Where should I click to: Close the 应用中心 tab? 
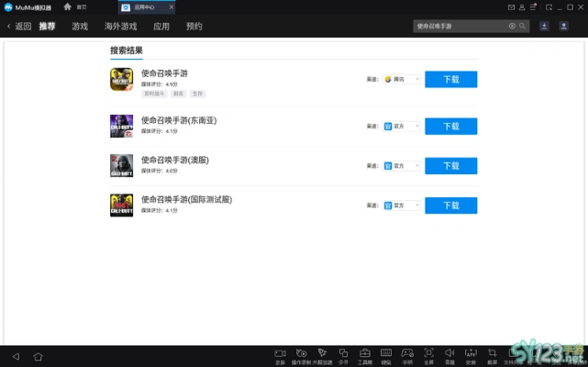click(x=172, y=7)
